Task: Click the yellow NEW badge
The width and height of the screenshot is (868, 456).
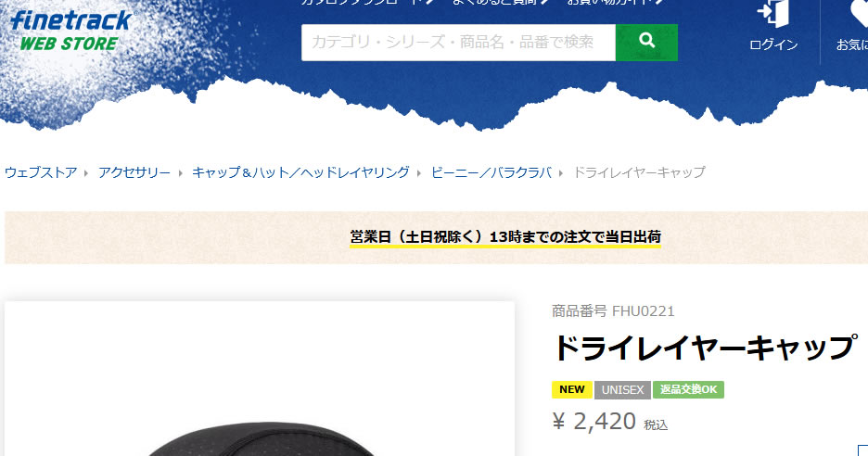Action: [x=572, y=389]
